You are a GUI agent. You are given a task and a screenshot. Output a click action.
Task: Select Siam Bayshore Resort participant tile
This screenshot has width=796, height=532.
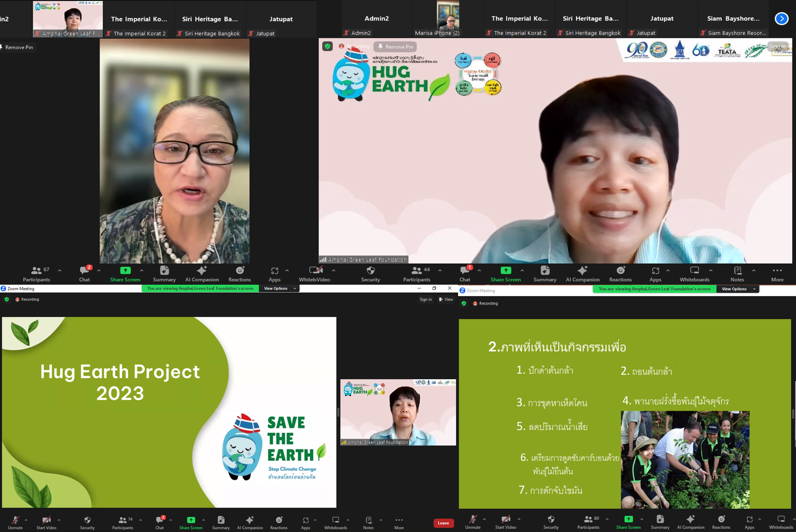pyautogui.click(x=733, y=19)
